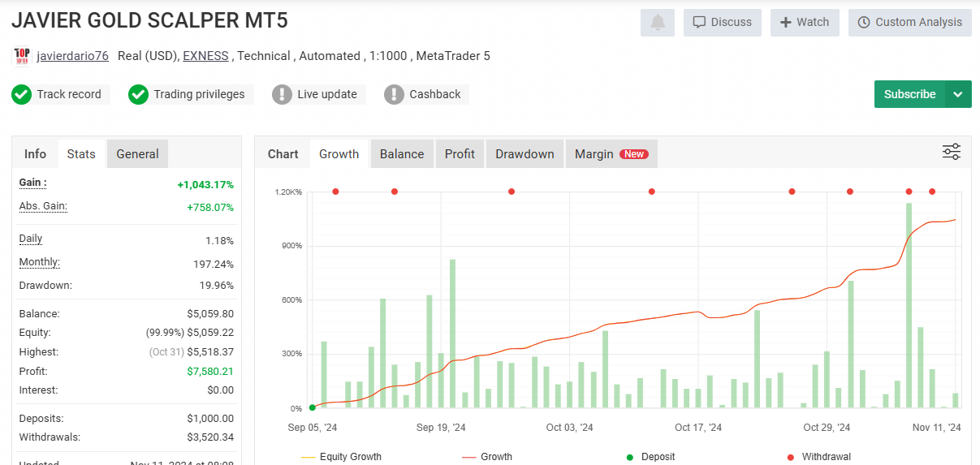Click the notification bell icon
The height and width of the screenshot is (465, 980).
click(657, 23)
